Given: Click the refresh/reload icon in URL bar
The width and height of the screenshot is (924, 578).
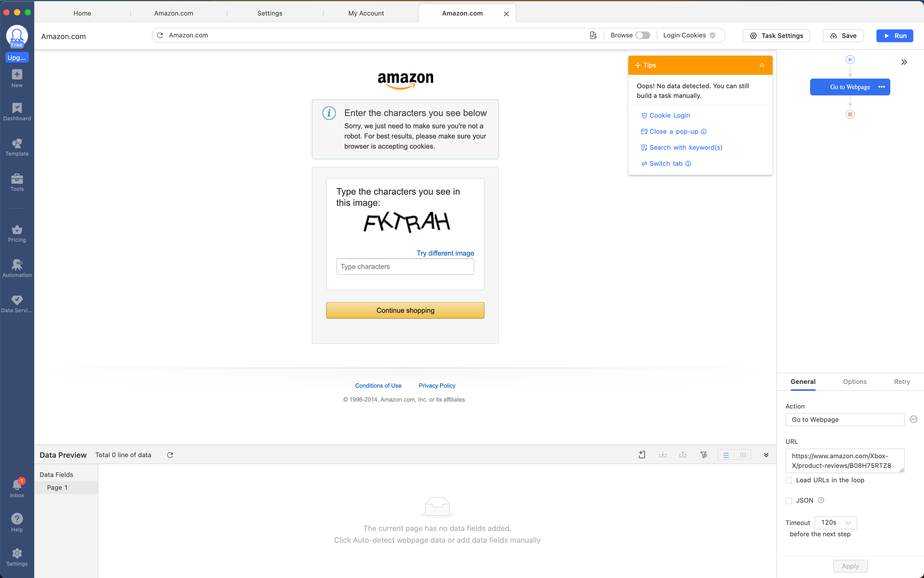Looking at the screenshot, I should coord(160,35).
